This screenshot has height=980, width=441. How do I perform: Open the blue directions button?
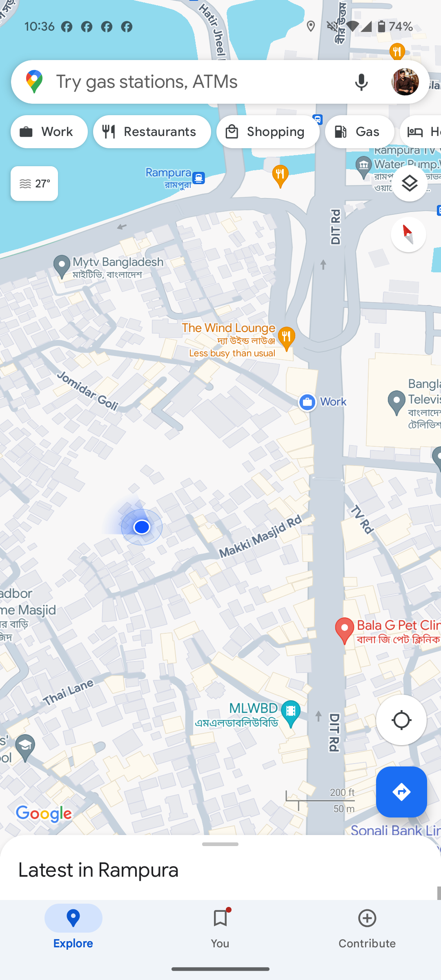[x=401, y=792]
